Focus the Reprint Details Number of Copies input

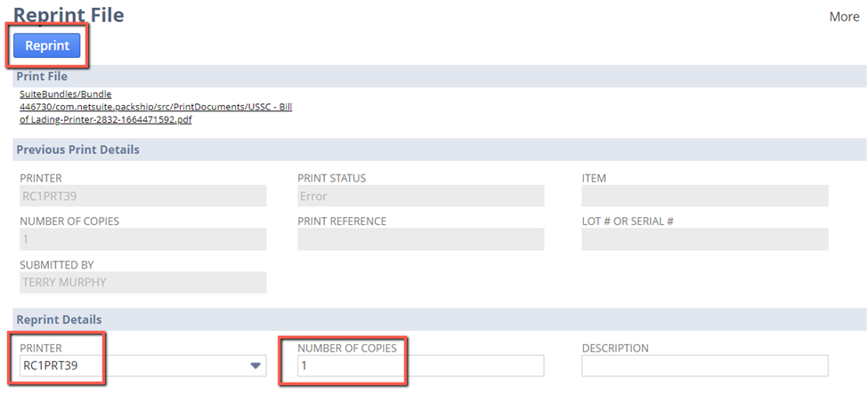tap(420, 366)
